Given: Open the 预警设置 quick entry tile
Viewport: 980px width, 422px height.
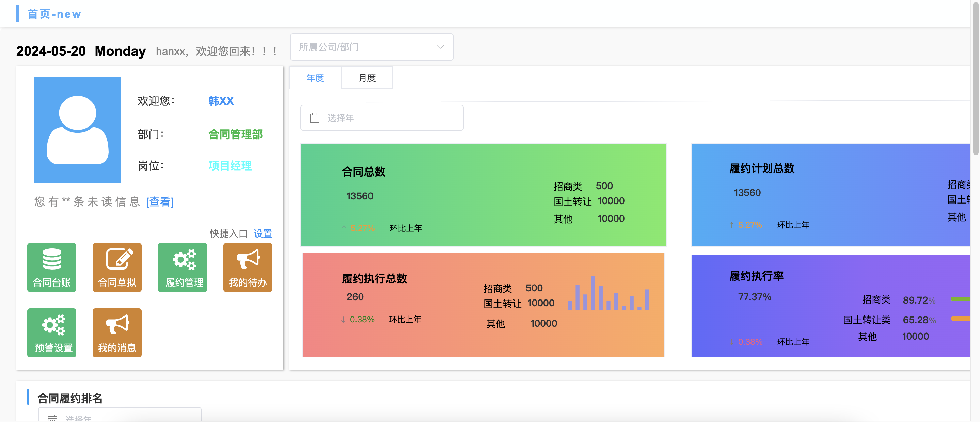Looking at the screenshot, I should pyautogui.click(x=52, y=332).
